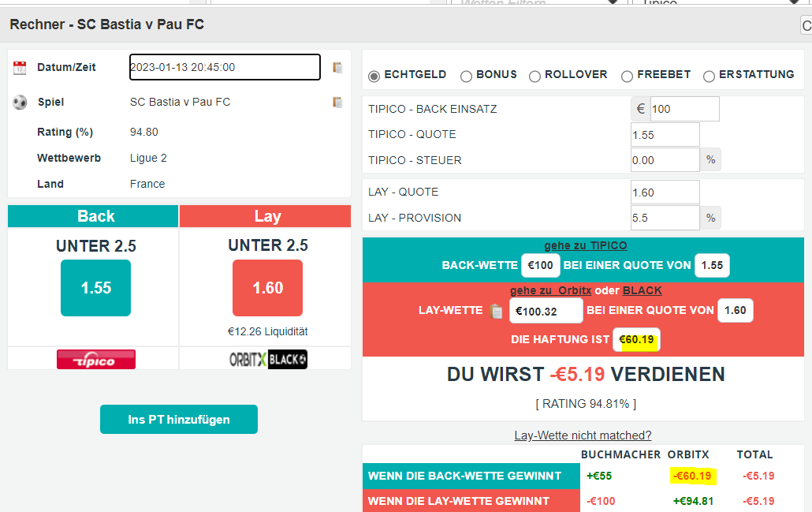Click the +€94.81 OrbitX result cell
Screen dimensions: 812x512
[x=693, y=501]
